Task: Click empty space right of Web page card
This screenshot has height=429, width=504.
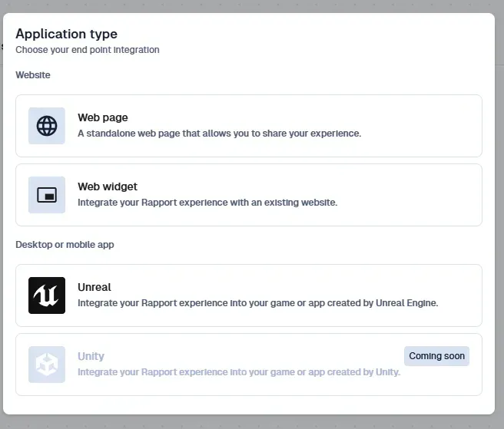Action: coord(430,126)
